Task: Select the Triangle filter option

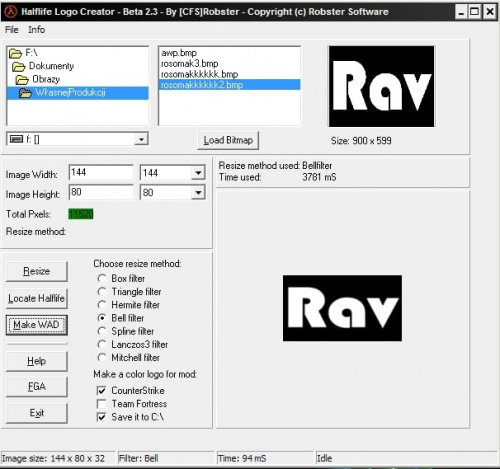Action: pos(102,292)
